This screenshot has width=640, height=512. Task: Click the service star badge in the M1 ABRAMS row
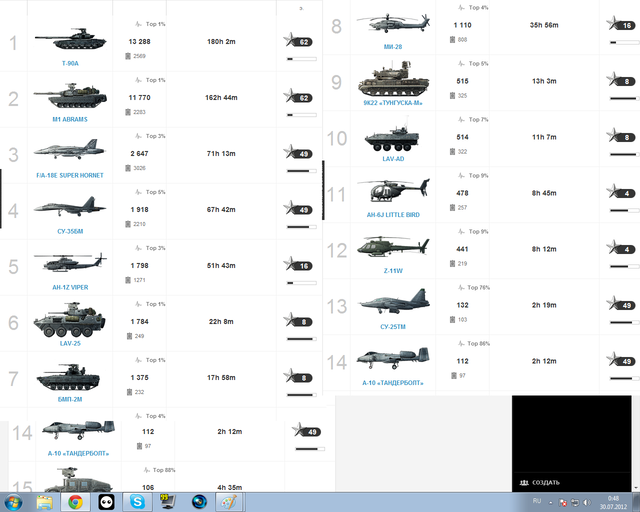[x=298, y=97]
